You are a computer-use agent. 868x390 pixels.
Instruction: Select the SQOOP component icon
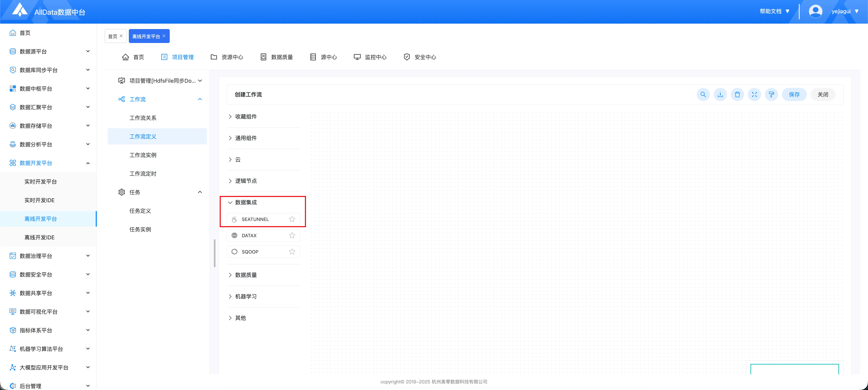tap(234, 252)
